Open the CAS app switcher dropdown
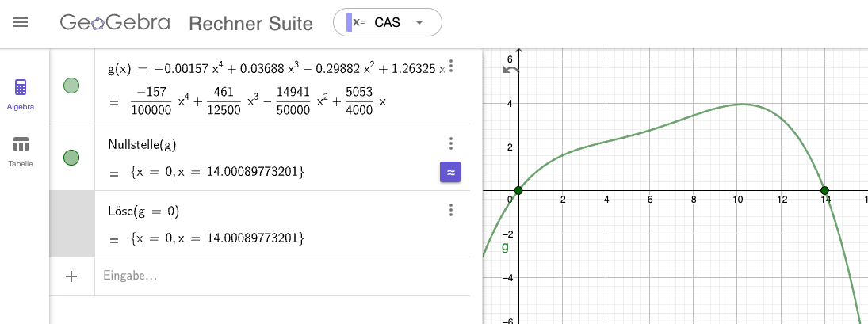The image size is (868, 324). click(388, 23)
